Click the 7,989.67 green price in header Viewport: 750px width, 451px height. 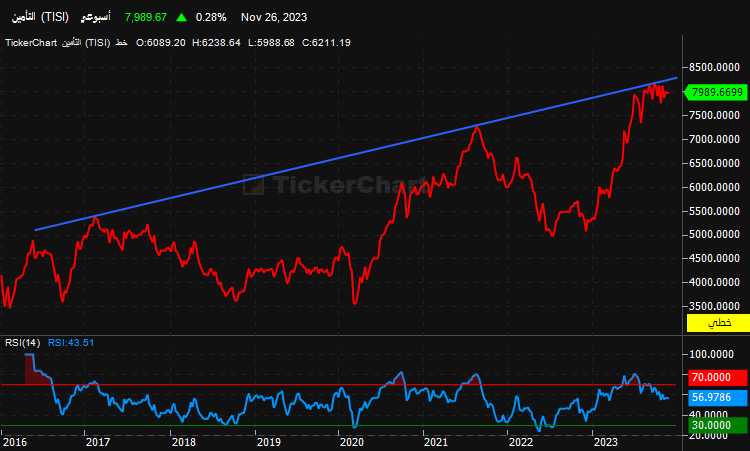145,17
